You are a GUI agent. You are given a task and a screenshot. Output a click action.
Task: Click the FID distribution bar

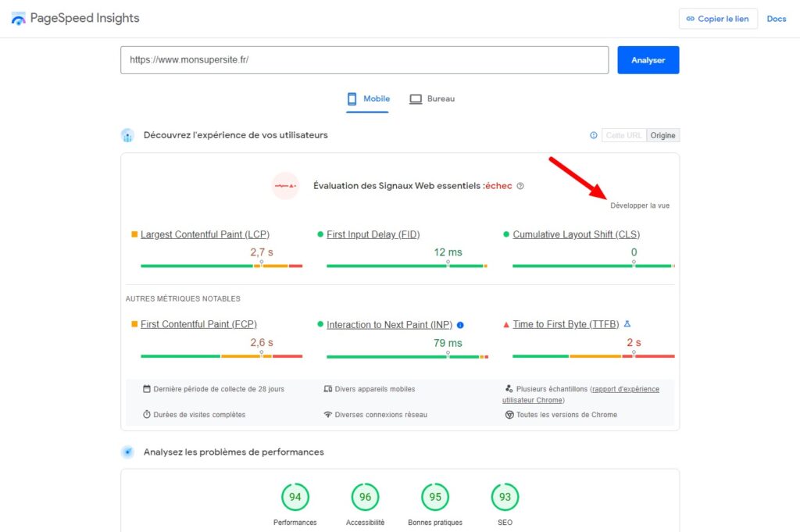coord(407,266)
